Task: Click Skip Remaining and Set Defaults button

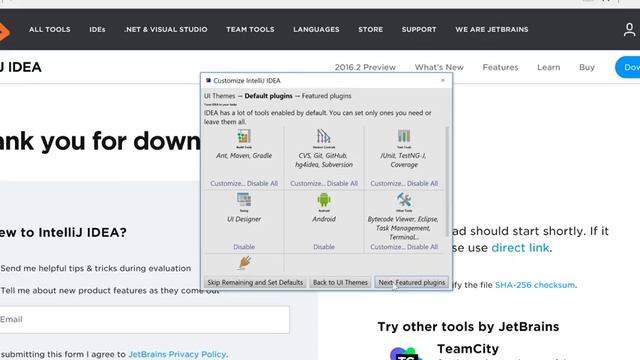Action: tap(255, 282)
